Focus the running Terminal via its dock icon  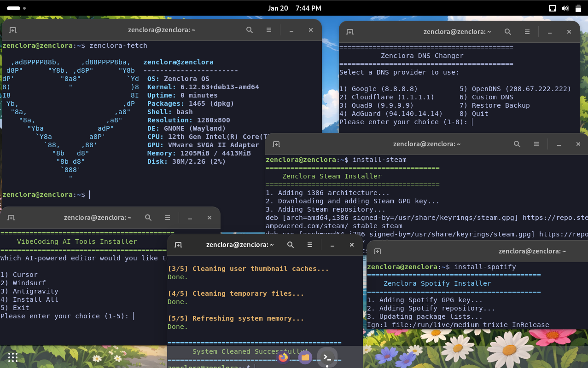click(x=327, y=357)
